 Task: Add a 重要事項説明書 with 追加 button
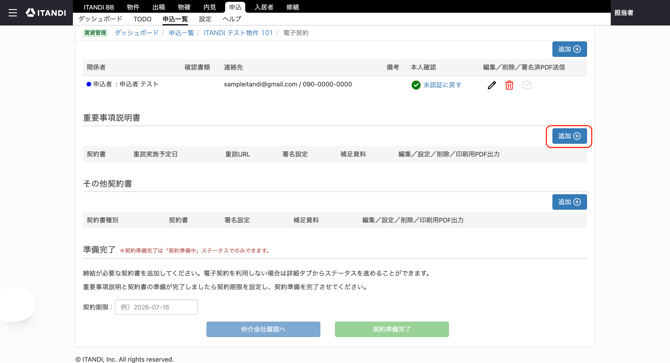tap(570, 136)
